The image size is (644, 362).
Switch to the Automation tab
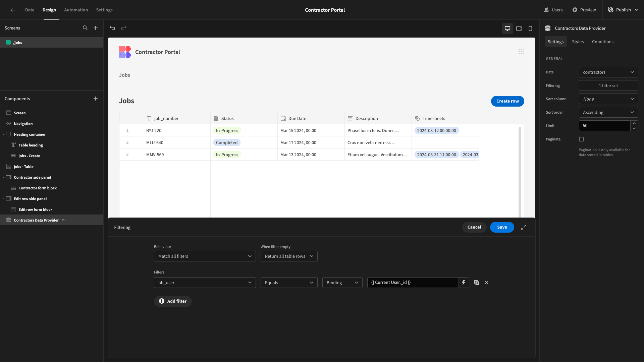[76, 10]
